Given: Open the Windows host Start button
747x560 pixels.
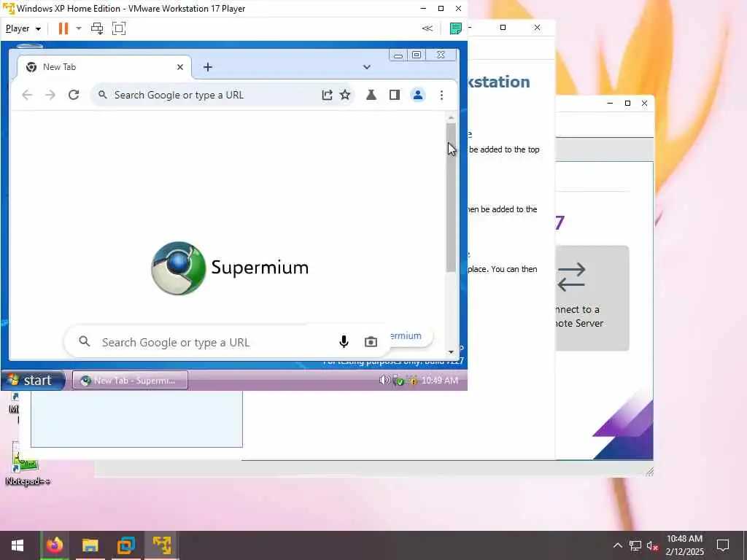Looking at the screenshot, I should [18, 545].
